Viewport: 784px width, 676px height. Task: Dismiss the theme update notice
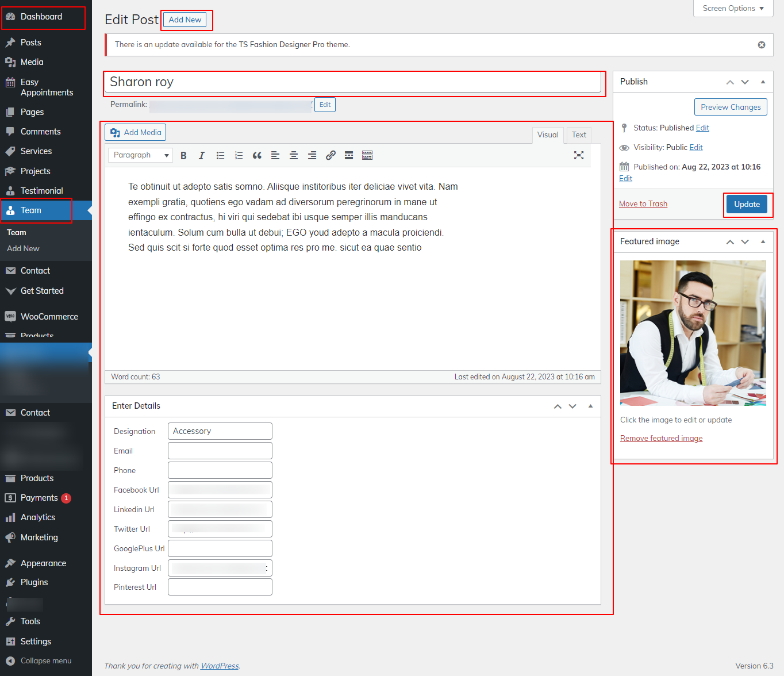pos(762,45)
